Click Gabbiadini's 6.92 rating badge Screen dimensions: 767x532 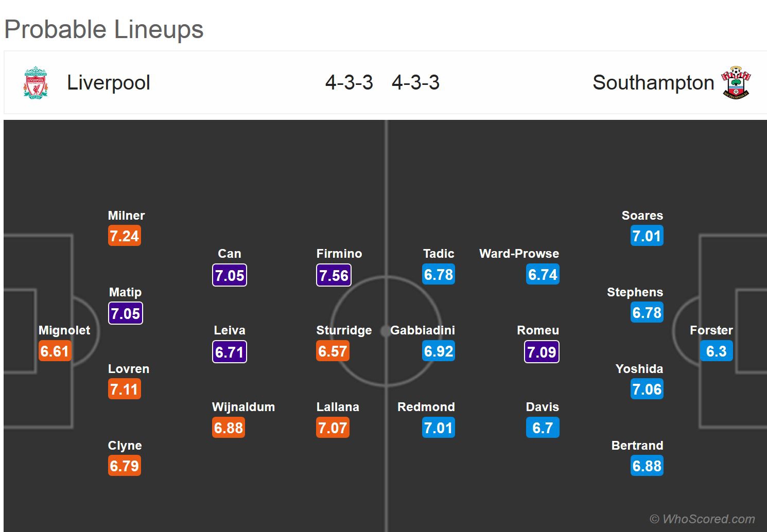point(439,351)
